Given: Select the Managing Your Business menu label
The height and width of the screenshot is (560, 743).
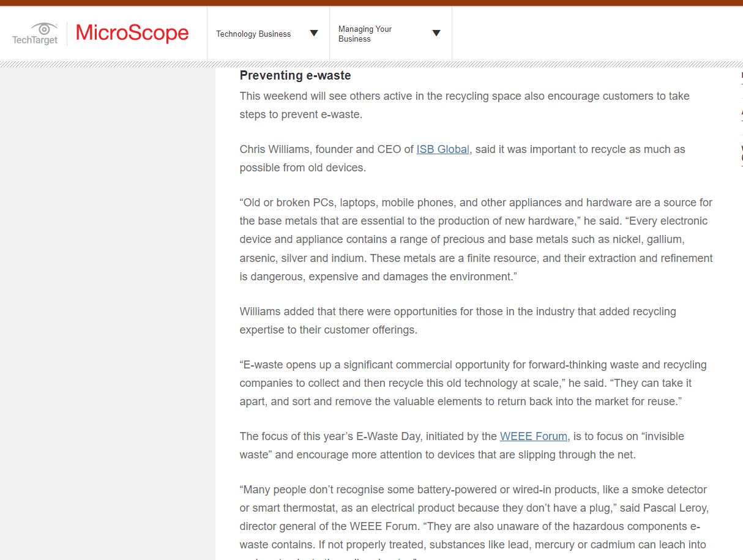Looking at the screenshot, I should point(365,34).
